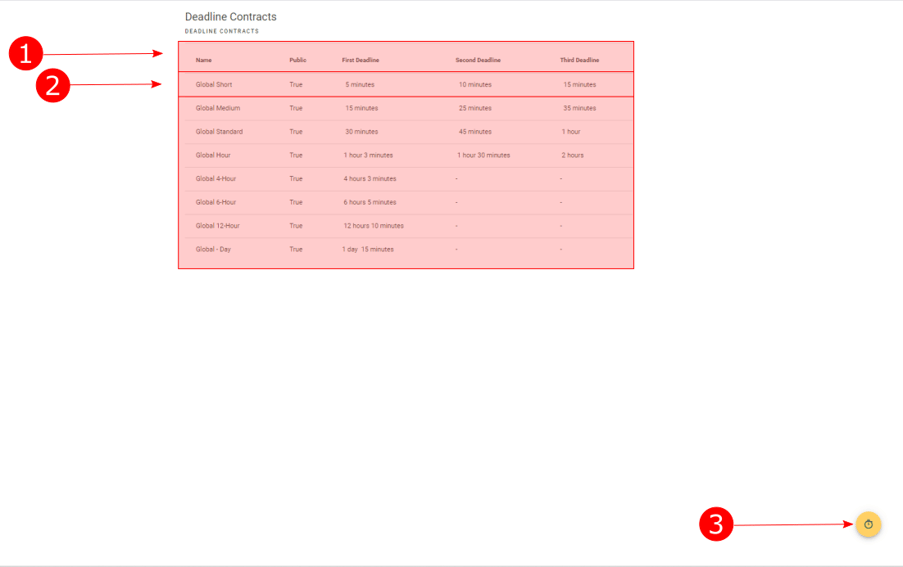This screenshot has height=567, width=903.
Task: Select the Global 6-Hour row
Action: pos(406,203)
